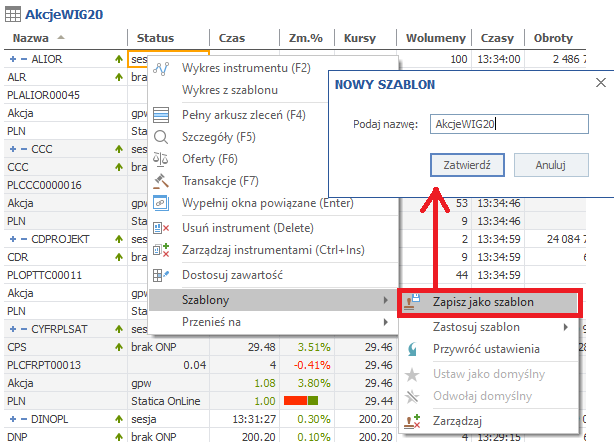The height and width of the screenshot is (446, 615).
Task: Click the Oferty balance scale icon
Action: (160, 159)
